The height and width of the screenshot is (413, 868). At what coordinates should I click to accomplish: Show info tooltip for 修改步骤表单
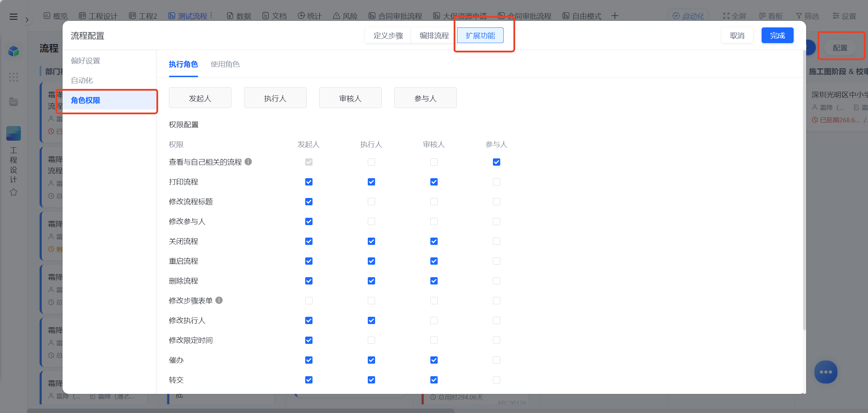tap(219, 300)
